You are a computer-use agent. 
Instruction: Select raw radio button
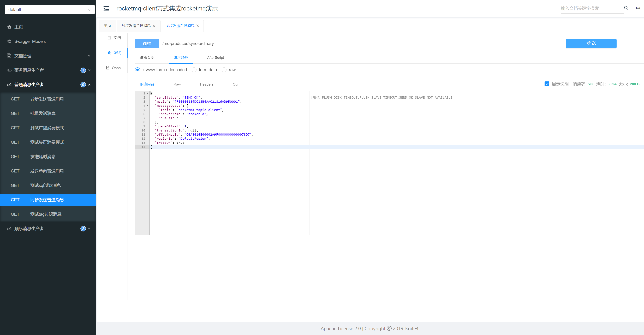[x=224, y=70]
